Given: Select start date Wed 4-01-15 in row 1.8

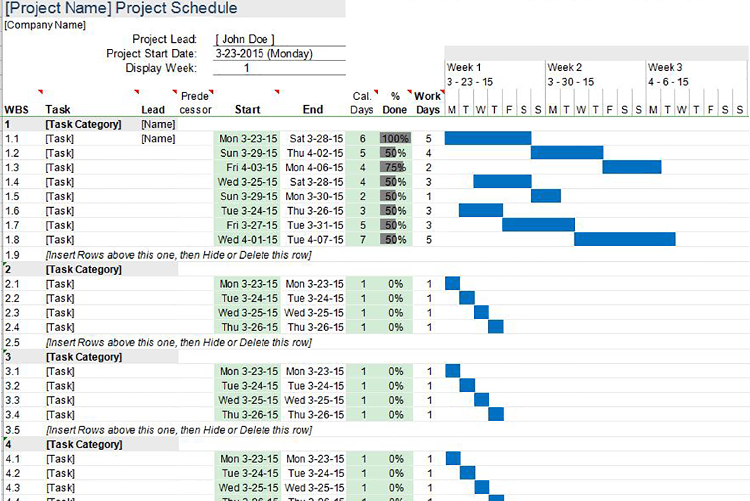Looking at the screenshot, I should (247, 239).
